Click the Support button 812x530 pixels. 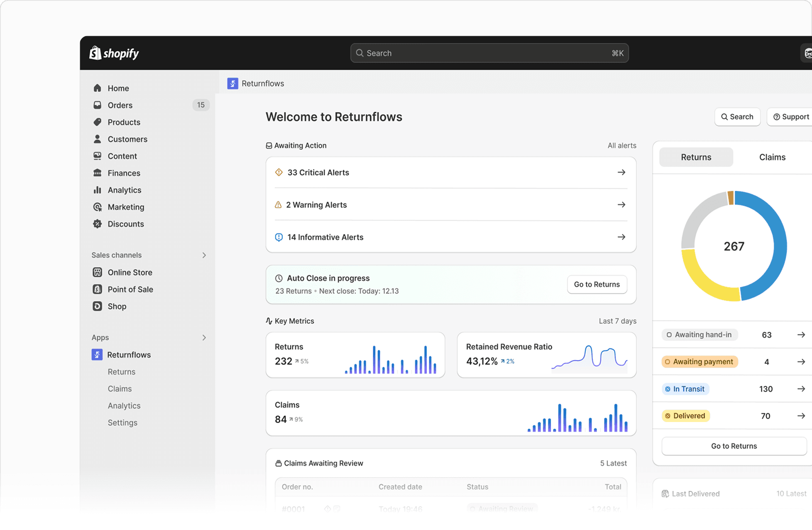tap(790, 117)
